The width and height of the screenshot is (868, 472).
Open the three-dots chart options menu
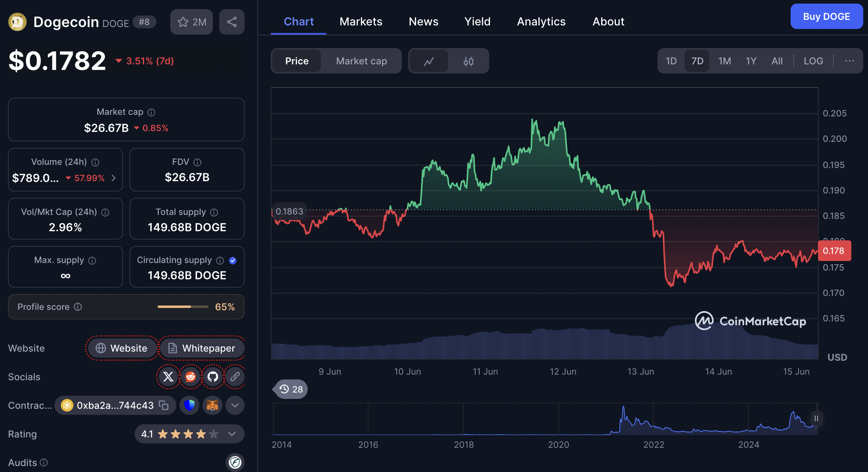pos(850,61)
